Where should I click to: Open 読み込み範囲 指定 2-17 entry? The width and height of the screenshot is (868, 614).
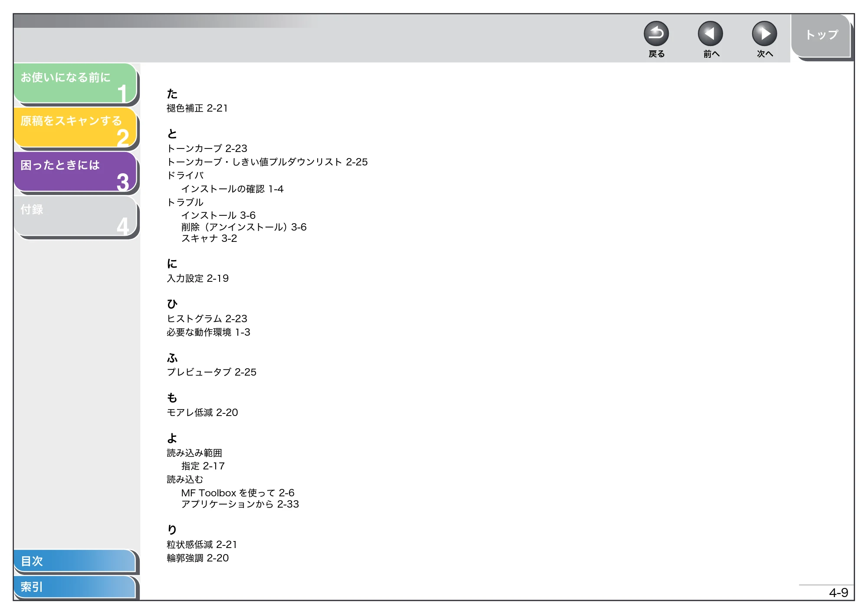(x=203, y=466)
